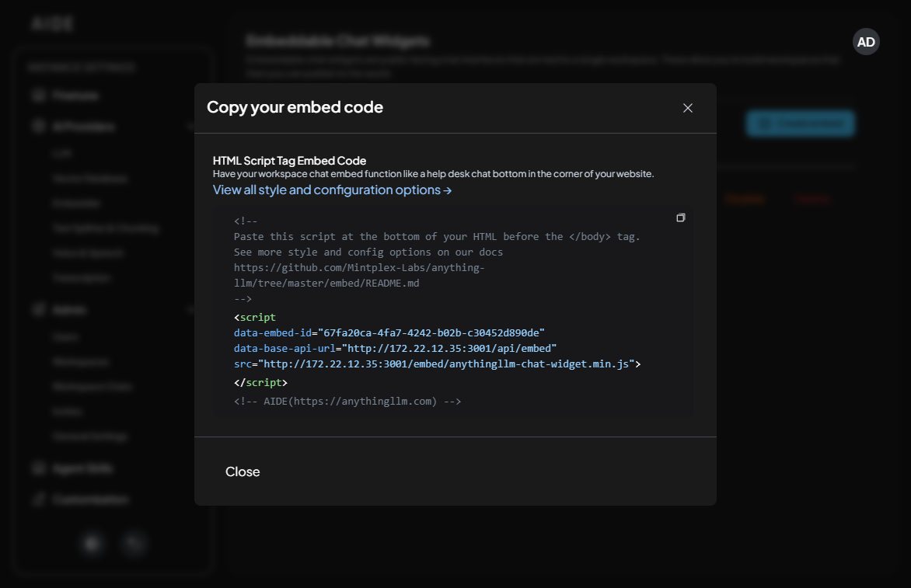911x588 pixels.
Task: Select the Admin sidebar icon
Action: (x=39, y=308)
